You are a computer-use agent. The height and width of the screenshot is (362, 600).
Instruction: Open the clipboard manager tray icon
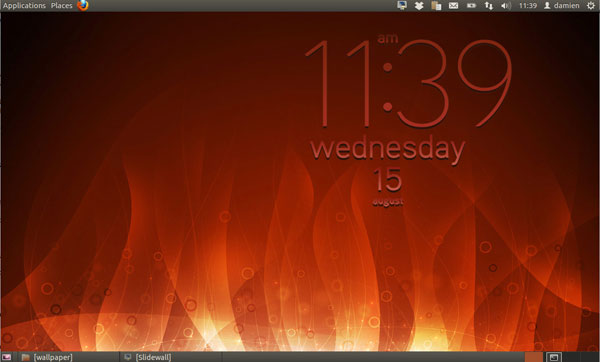436,5
